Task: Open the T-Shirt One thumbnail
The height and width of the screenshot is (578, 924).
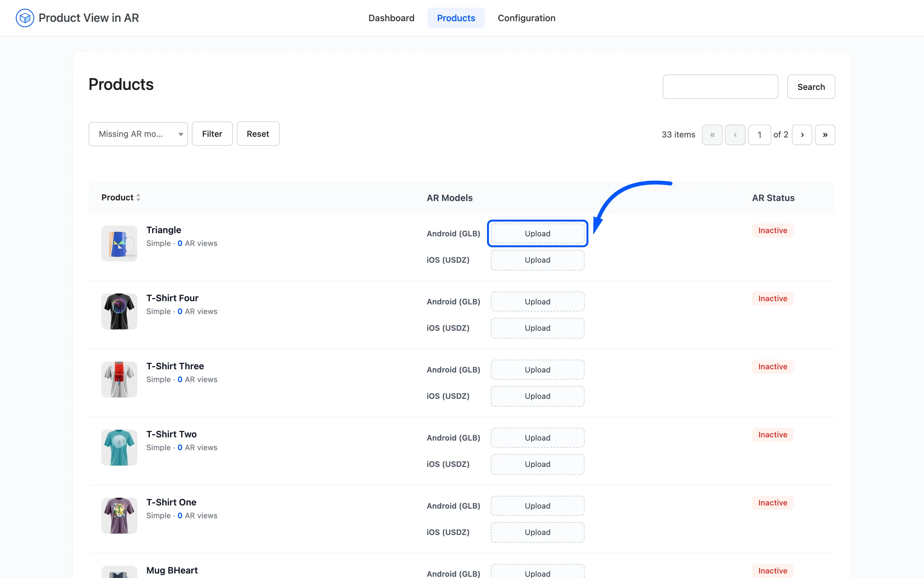Action: click(119, 515)
